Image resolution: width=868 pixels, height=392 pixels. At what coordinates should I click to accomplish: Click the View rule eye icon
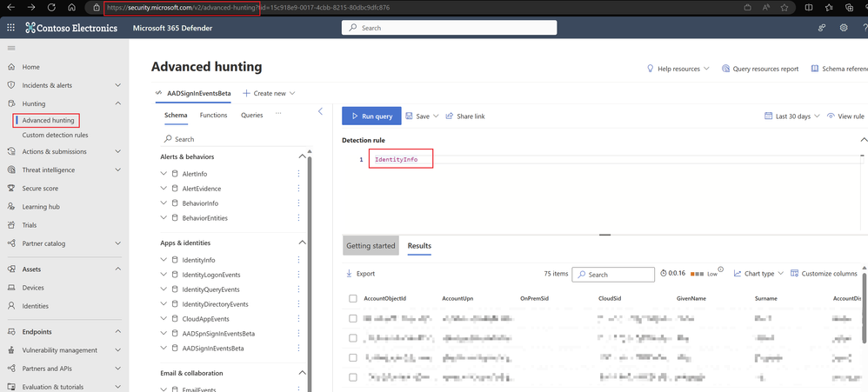click(x=831, y=116)
